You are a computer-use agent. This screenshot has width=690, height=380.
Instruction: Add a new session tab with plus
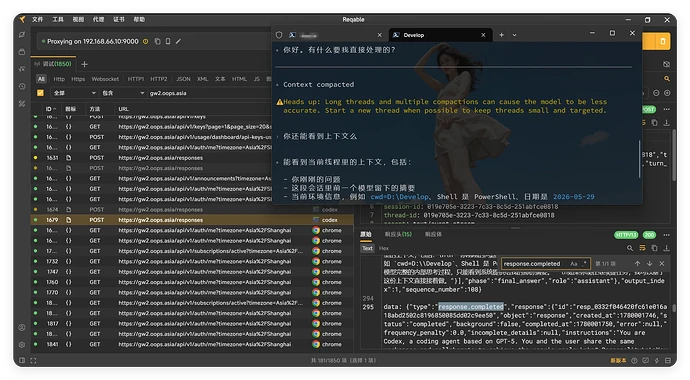coord(84,64)
